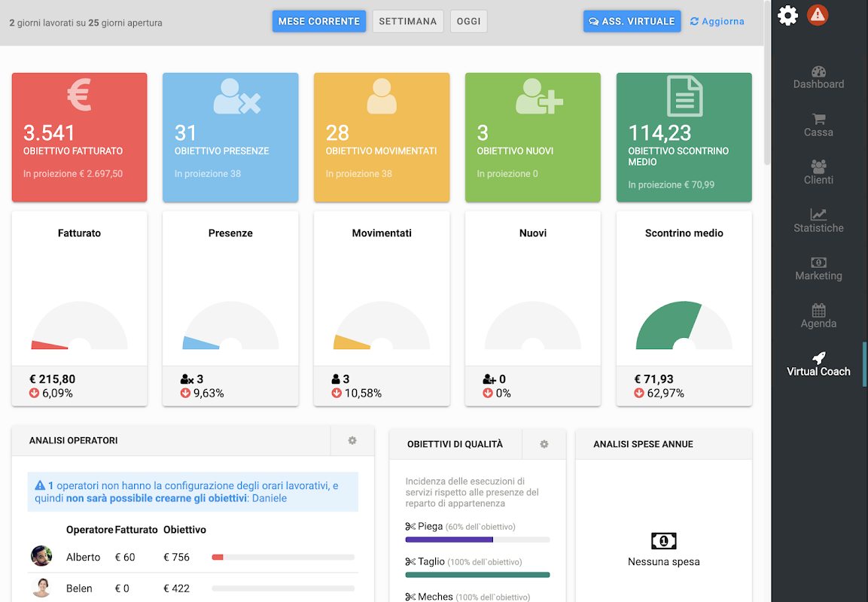Open settings gear in top corner

pos(787,16)
